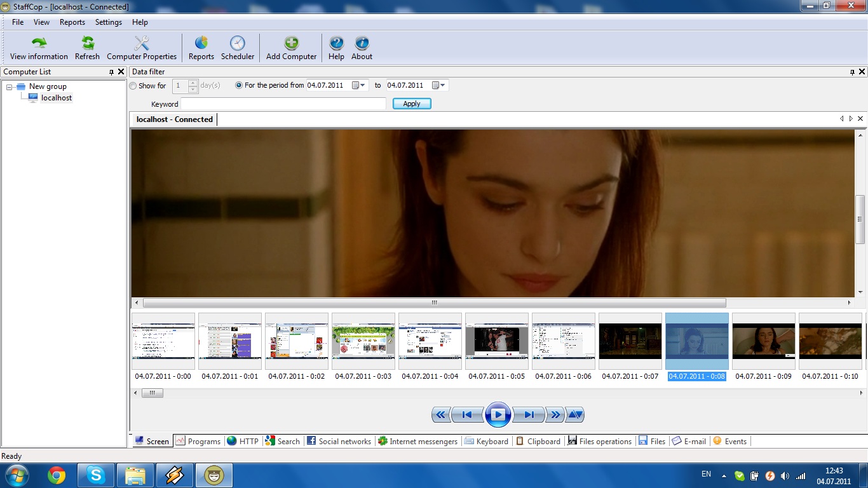Switch to the Files operations tab
This screenshot has width=868, height=488.
tap(600, 441)
